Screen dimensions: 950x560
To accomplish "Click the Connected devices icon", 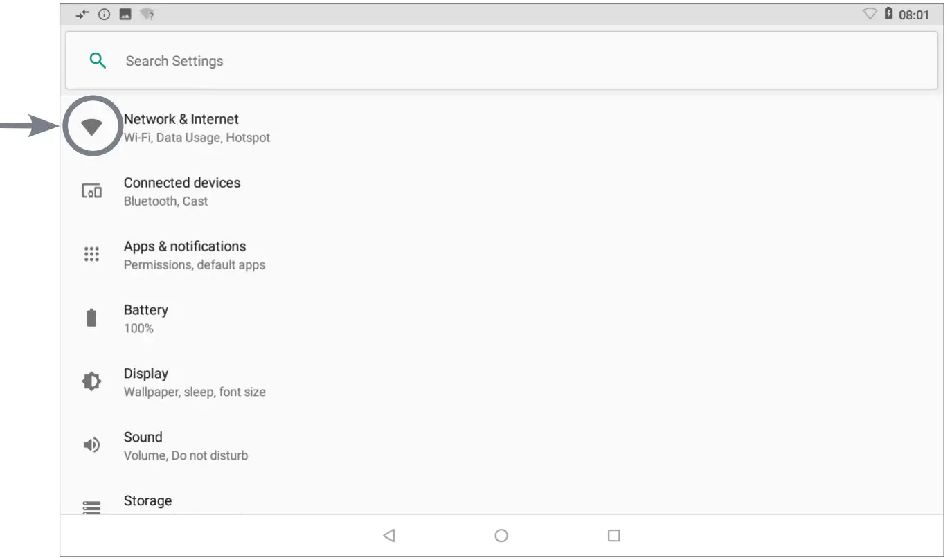I will pyautogui.click(x=92, y=190).
